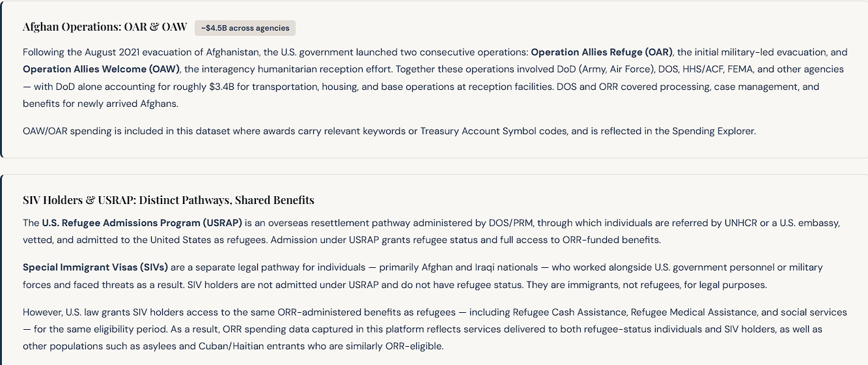Screen dimensions: 868x365
Task: Click the bold "Special Immigrant Visas (SIVs)" term
Action: [x=95, y=267]
